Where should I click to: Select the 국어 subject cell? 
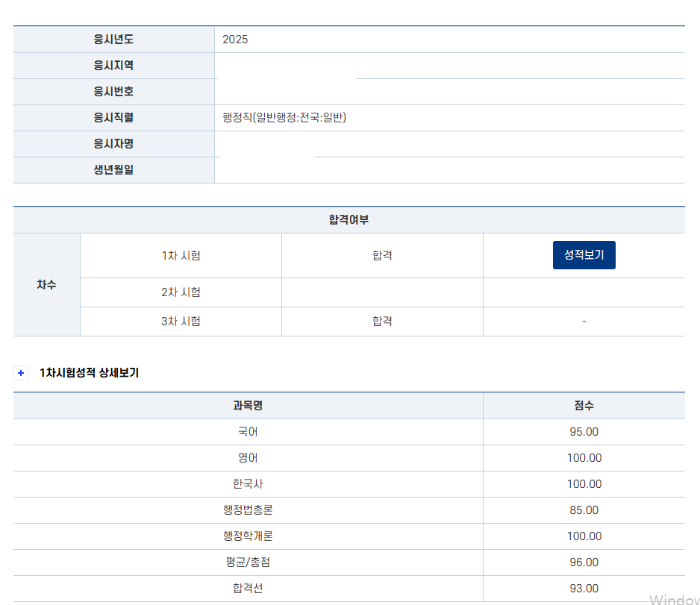248,432
